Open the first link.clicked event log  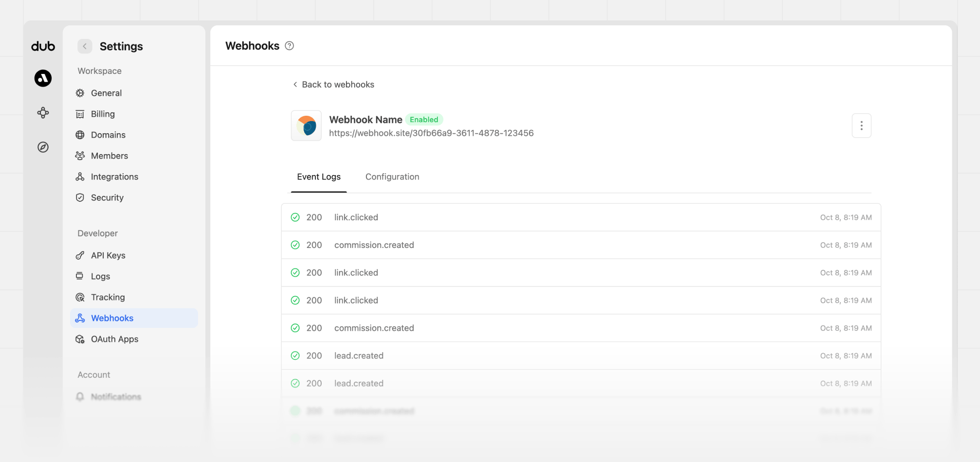(581, 217)
